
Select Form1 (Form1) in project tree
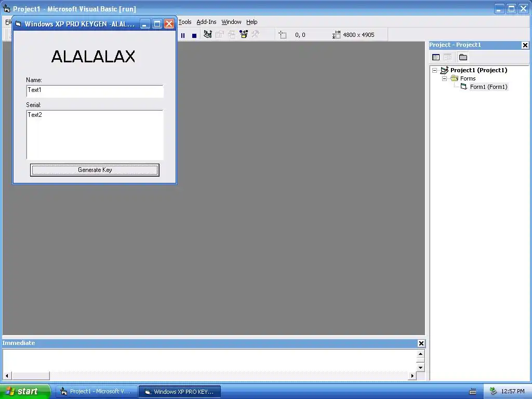click(x=488, y=87)
